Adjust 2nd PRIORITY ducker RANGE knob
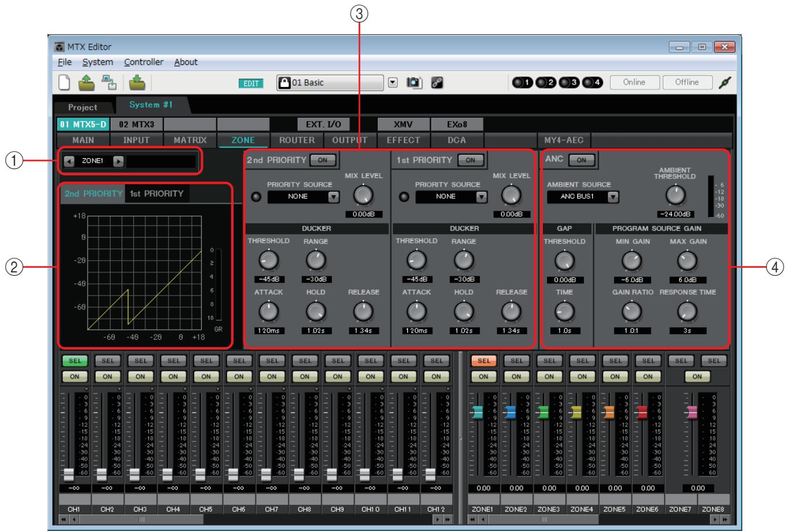This screenshot has height=532, width=788. (316, 261)
